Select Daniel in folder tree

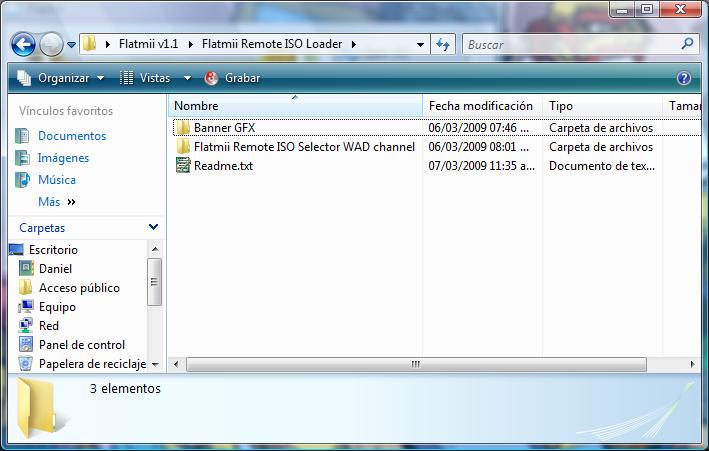[x=55, y=269]
